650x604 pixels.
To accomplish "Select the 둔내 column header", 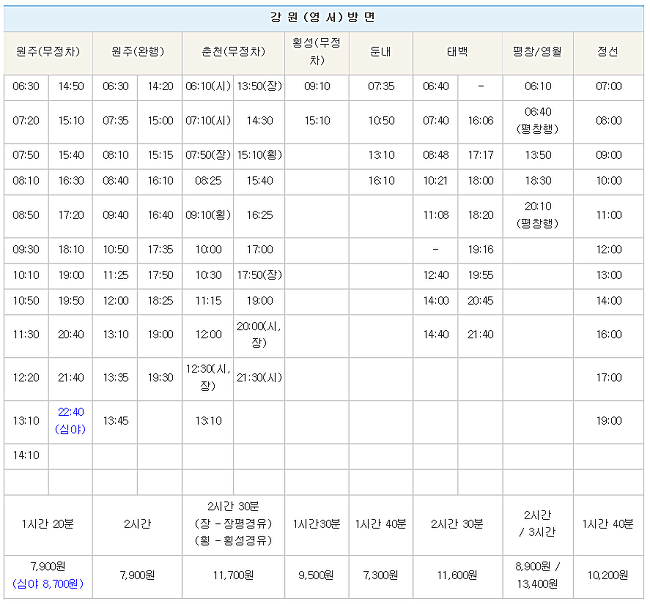I will pos(381,52).
